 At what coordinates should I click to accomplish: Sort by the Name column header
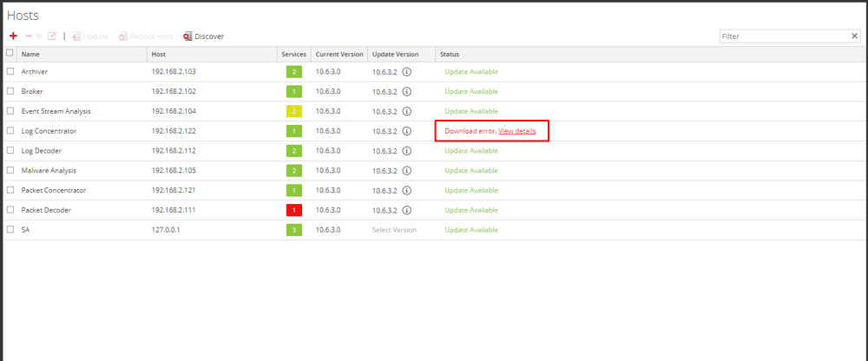click(x=82, y=55)
